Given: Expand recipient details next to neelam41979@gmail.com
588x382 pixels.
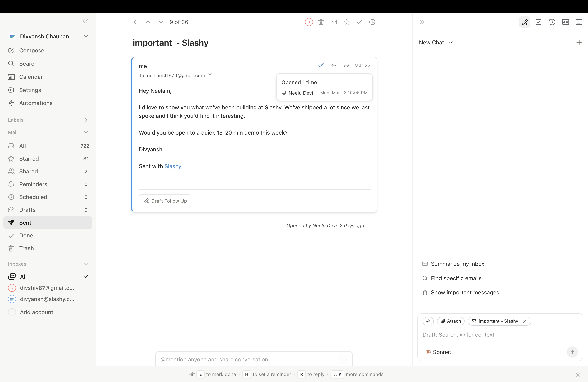Looking at the screenshot, I should click(210, 75).
